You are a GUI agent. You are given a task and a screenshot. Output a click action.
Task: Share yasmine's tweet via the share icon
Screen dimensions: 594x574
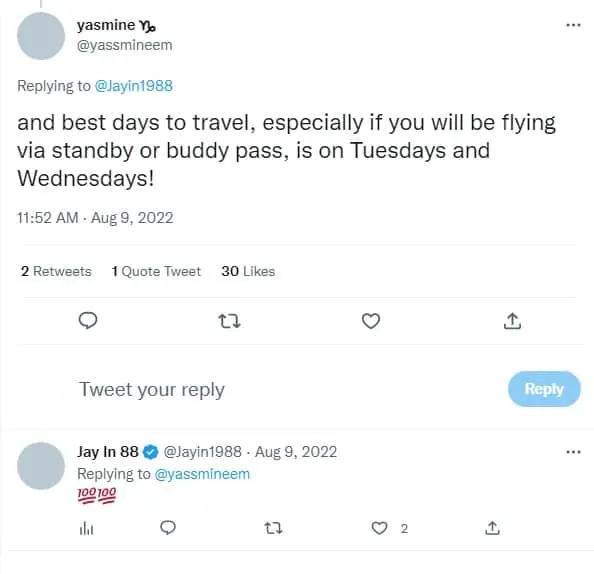512,321
